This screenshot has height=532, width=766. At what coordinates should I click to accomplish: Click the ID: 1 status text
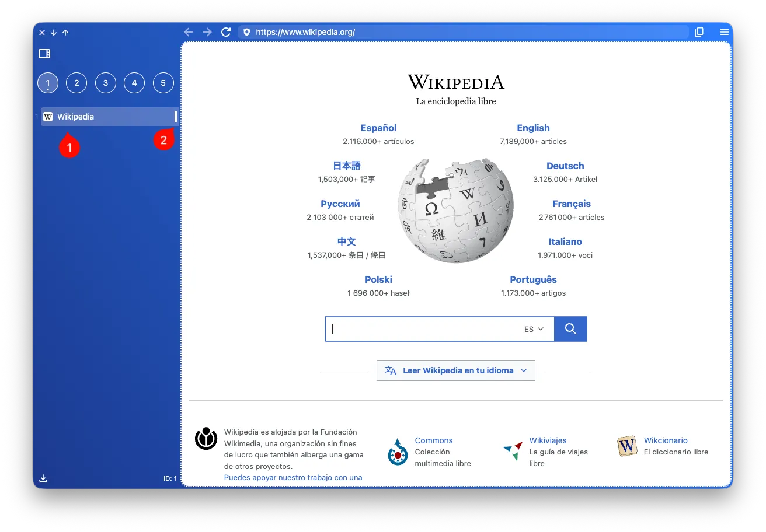170,478
